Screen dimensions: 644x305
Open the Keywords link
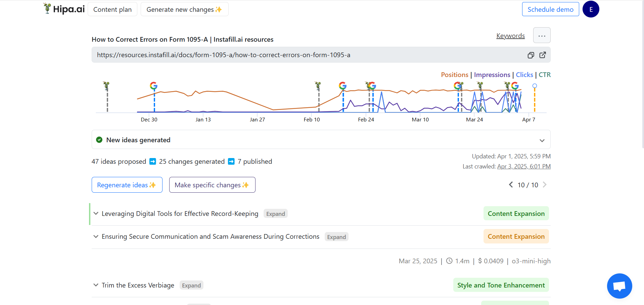coord(510,36)
